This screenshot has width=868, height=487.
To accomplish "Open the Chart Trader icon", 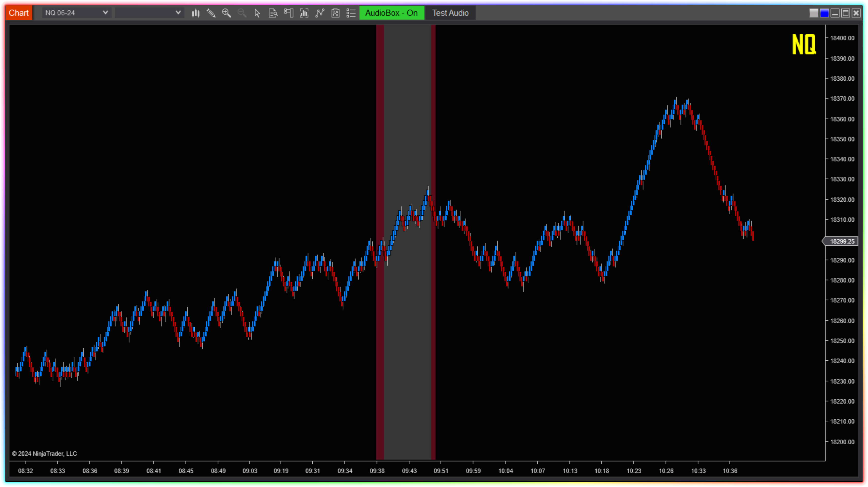I will [x=289, y=13].
